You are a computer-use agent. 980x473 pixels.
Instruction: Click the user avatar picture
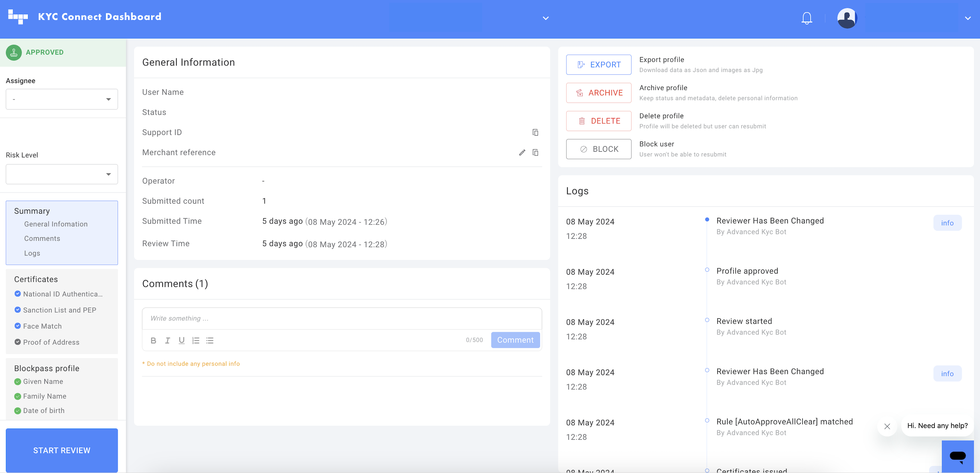(x=847, y=18)
